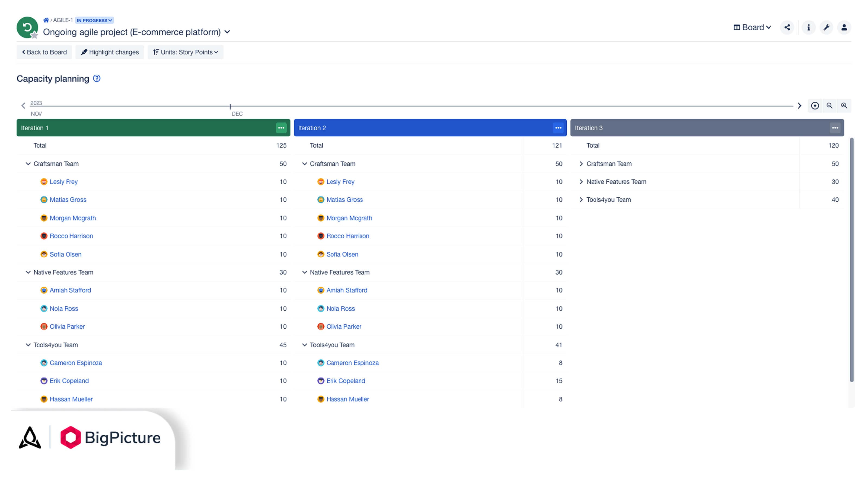Collapse Craftsman Team in Iteration 2

click(x=305, y=164)
